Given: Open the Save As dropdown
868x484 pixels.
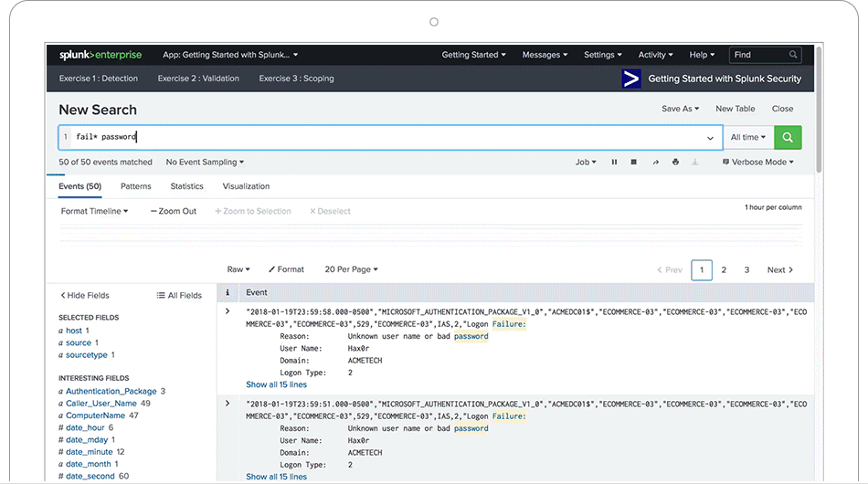Looking at the screenshot, I should [681, 109].
